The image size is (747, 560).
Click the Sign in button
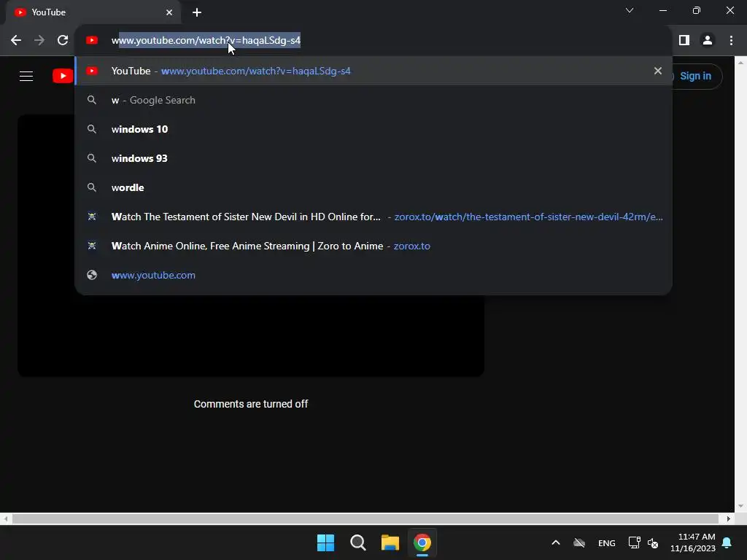694,76
